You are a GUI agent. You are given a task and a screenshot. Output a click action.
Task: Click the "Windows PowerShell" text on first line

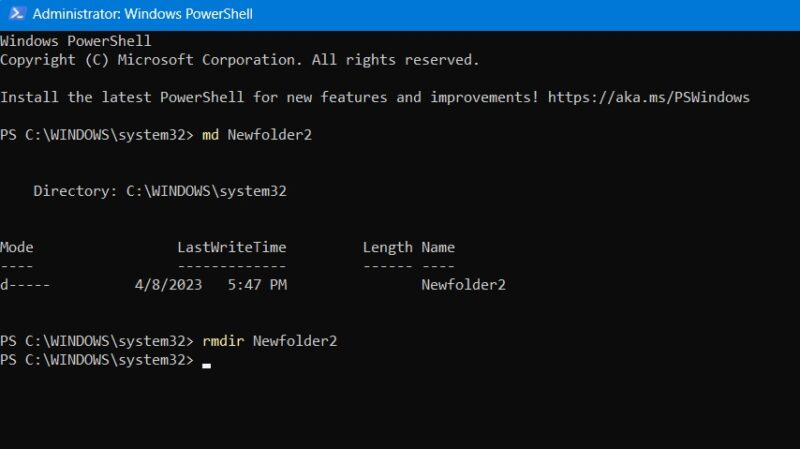[x=75, y=41]
